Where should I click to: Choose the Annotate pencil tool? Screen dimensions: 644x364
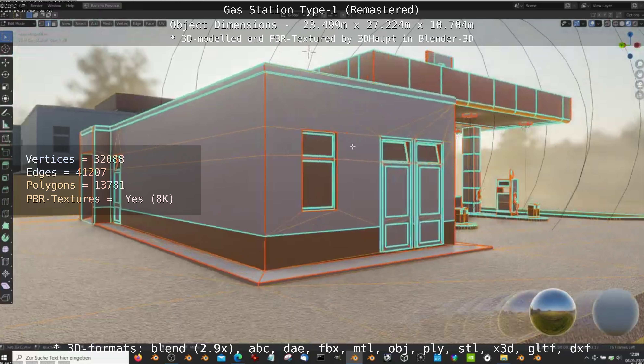click(x=6, y=113)
